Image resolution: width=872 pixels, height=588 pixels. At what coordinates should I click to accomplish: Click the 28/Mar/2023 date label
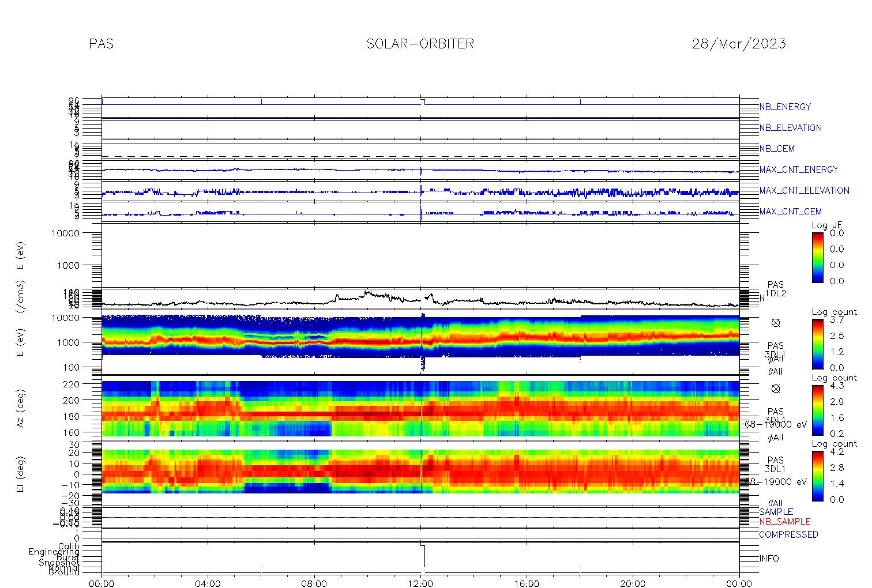click(x=739, y=44)
